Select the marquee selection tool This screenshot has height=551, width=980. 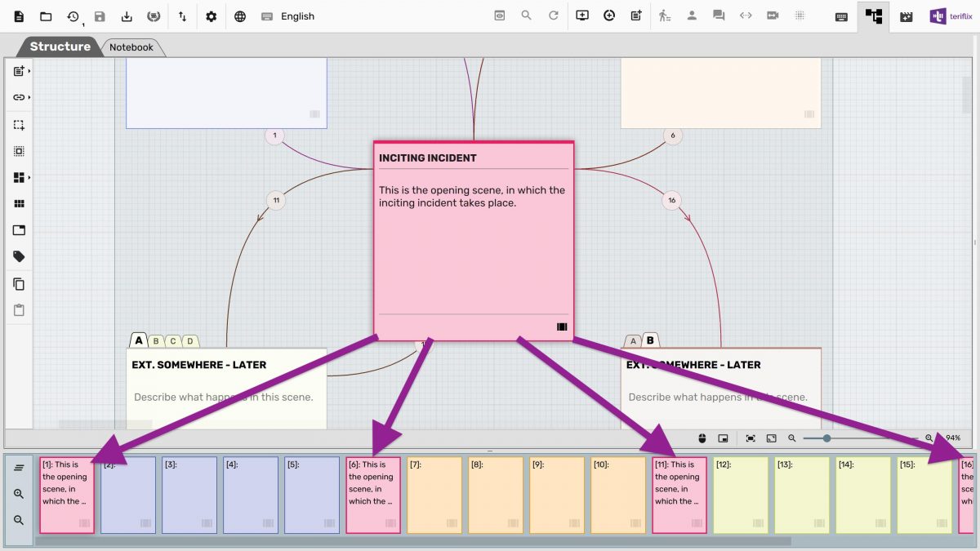tap(19, 125)
